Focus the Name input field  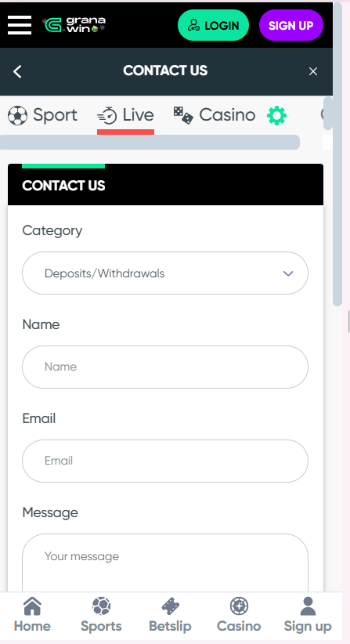pos(165,367)
